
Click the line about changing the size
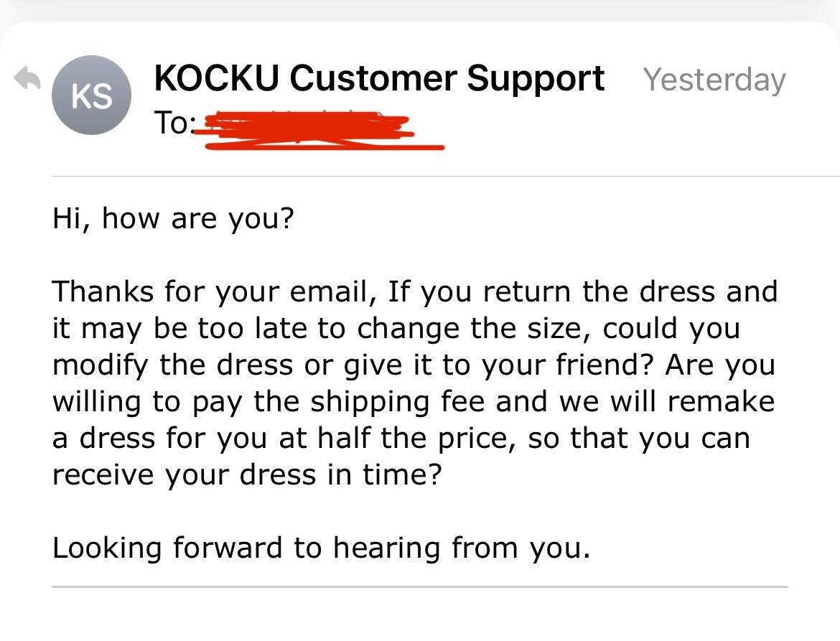coord(395,329)
